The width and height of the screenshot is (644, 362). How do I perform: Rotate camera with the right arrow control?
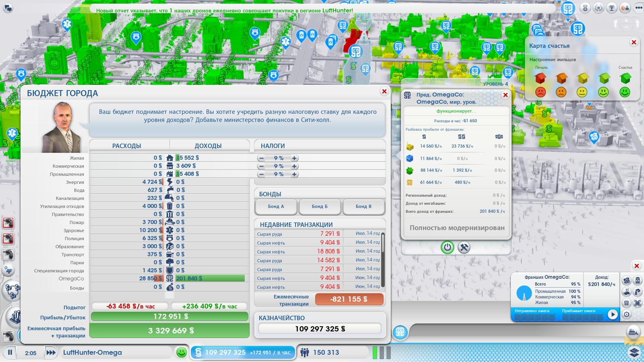[636, 24]
